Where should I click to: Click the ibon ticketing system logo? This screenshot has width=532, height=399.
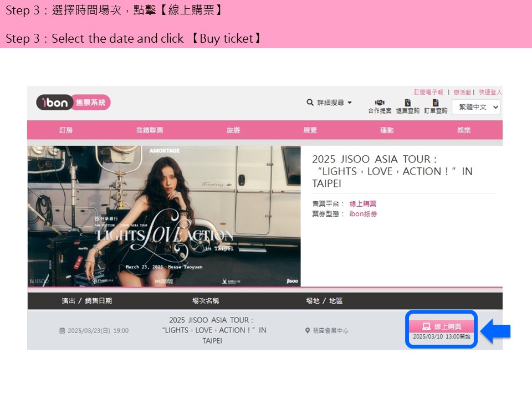click(x=73, y=103)
